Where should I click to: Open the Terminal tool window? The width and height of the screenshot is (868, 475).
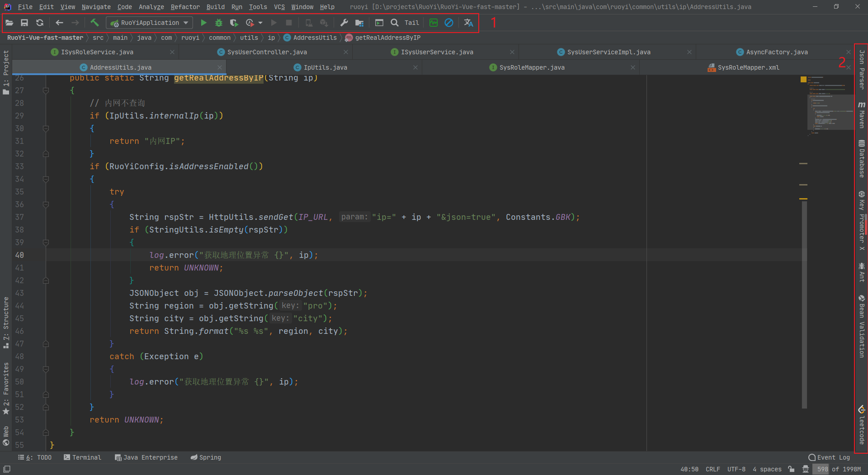(x=82, y=457)
